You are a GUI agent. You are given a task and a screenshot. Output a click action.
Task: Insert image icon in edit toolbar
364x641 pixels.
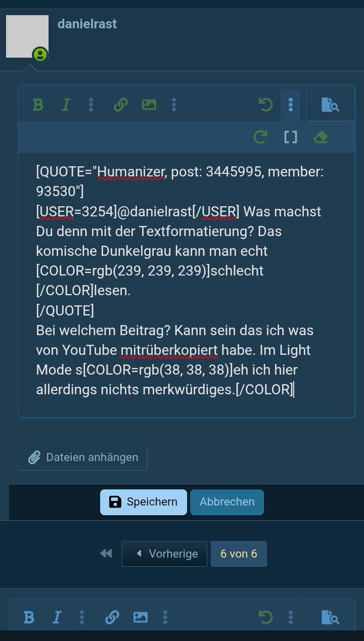(149, 105)
